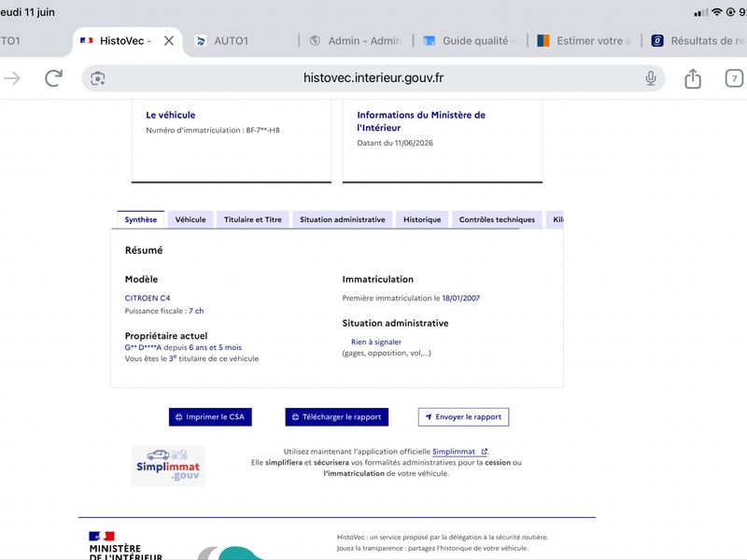The width and height of the screenshot is (747, 560).
Task: Open the Situation administrative tab
Action: [342, 219]
